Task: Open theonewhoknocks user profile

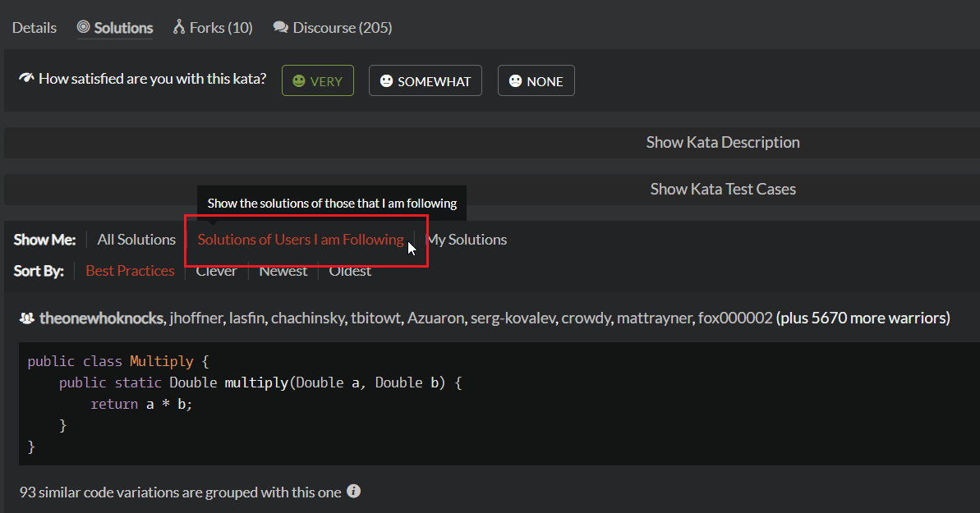Action: [101, 318]
